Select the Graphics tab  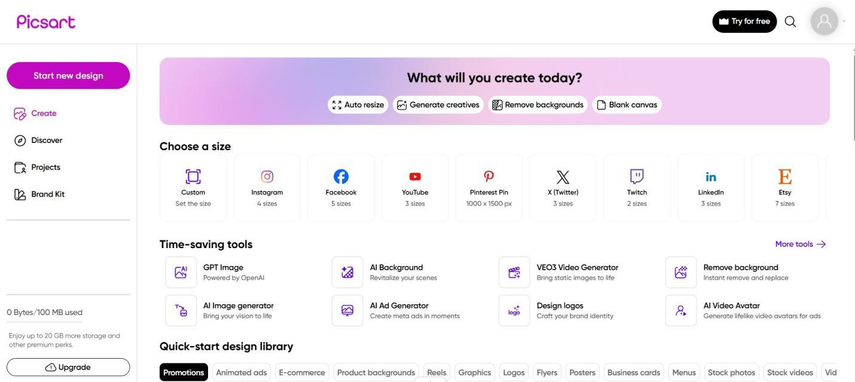[x=474, y=373]
